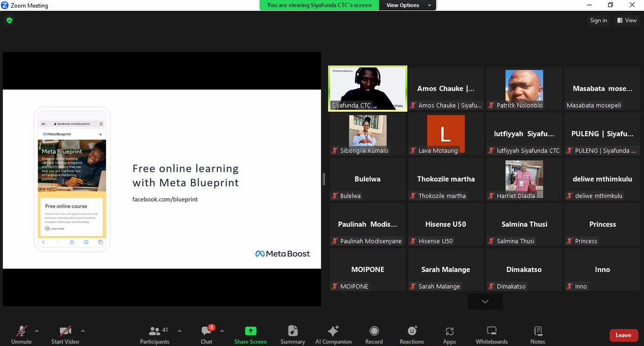
Task: Click the Record icon
Action: point(374,331)
